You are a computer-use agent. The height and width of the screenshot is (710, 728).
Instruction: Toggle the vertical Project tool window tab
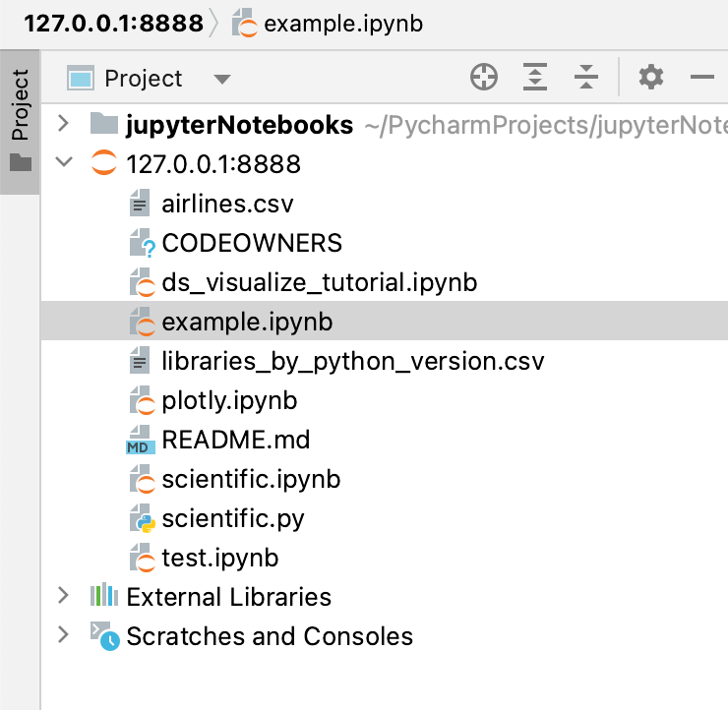pyautogui.click(x=20, y=122)
